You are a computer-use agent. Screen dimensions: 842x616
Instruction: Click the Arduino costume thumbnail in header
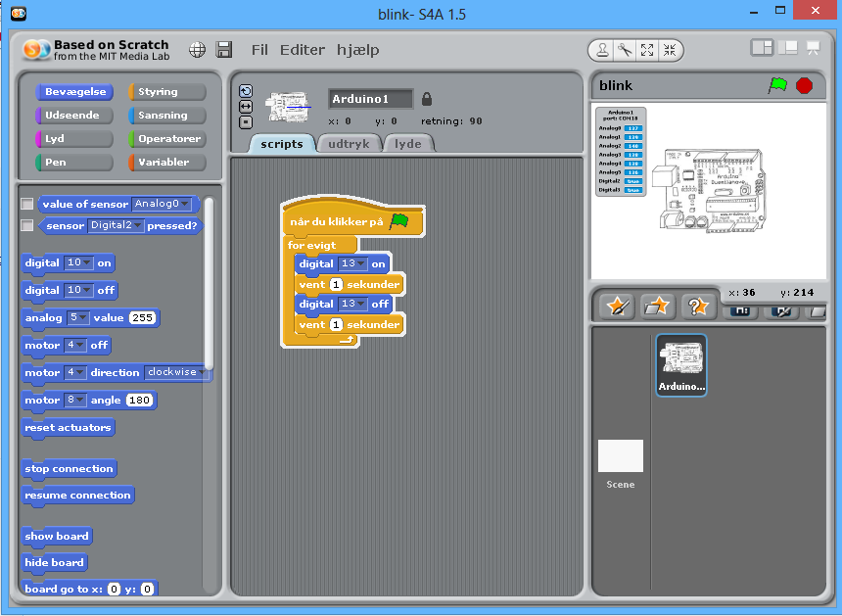(x=288, y=107)
